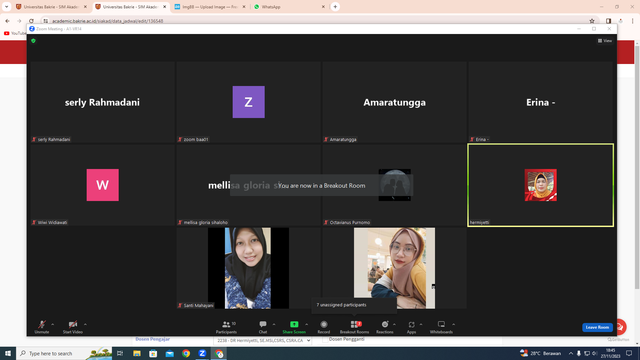Click the 'You are now in a Breakout Room' notice
Image resolution: width=640 pixels, height=360 pixels.
[322, 185]
